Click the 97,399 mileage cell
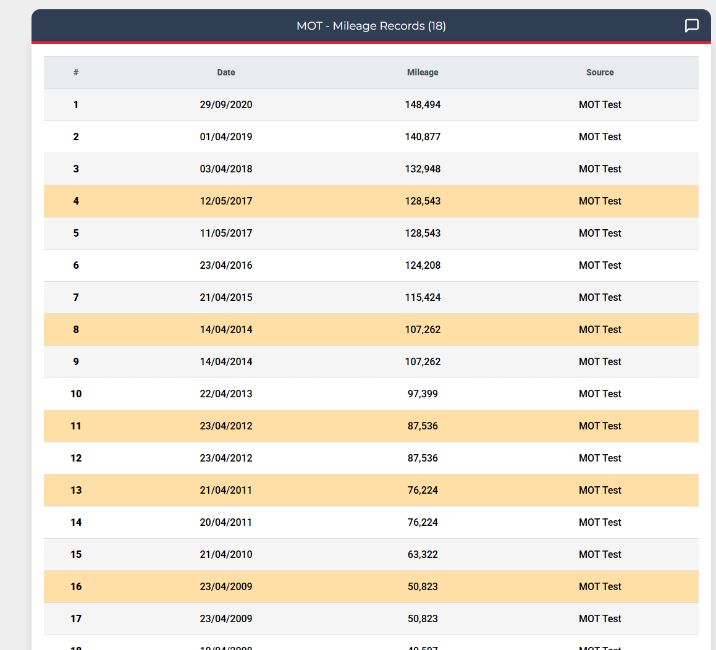 (423, 394)
